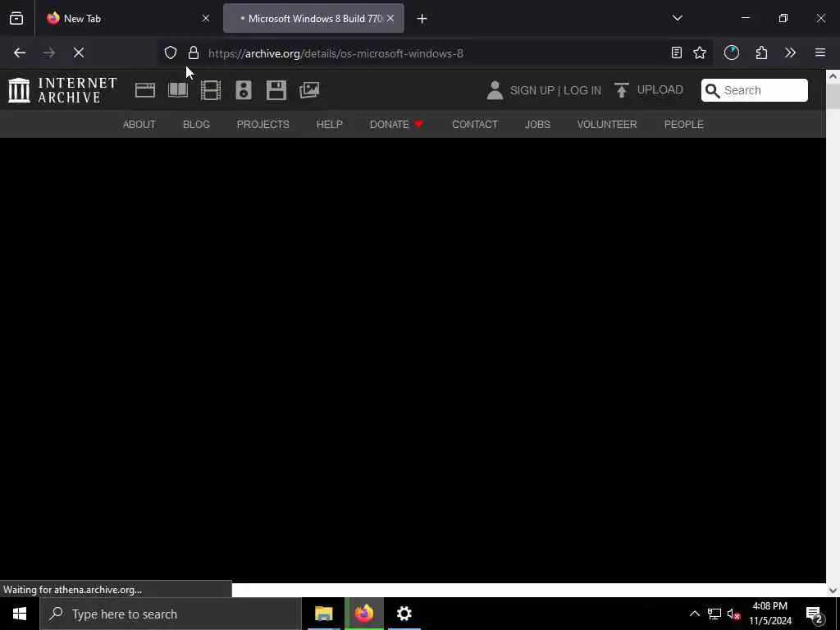Screen dimensions: 840x630
Task: Open the Windows Start menu
Action: pos(20,614)
